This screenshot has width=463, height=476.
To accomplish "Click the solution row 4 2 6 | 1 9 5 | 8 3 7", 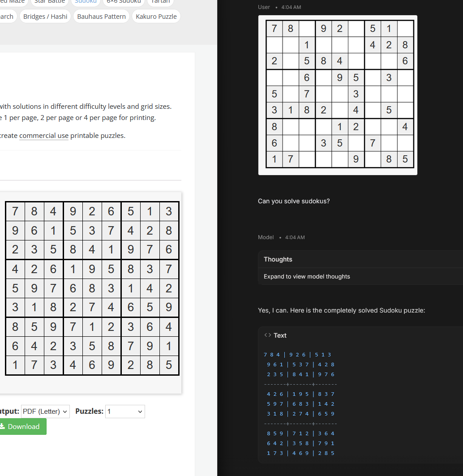I will tap(300, 394).
